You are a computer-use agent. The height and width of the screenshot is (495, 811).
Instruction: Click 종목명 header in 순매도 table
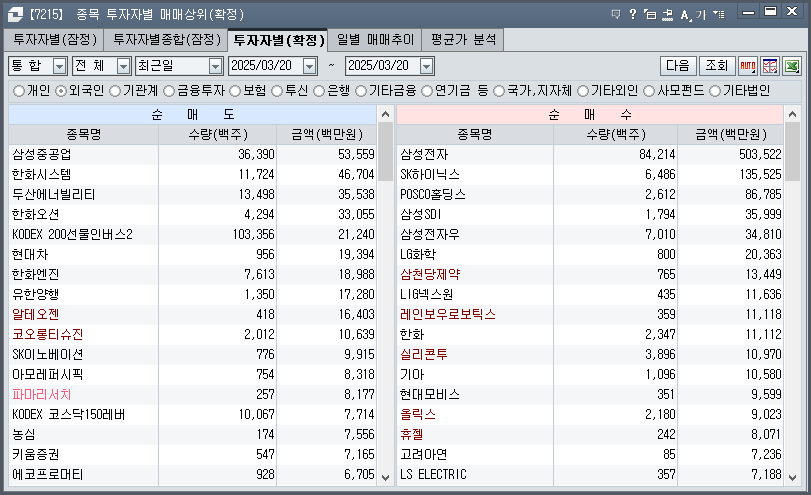pyautogui.click(x=84, y=134)
